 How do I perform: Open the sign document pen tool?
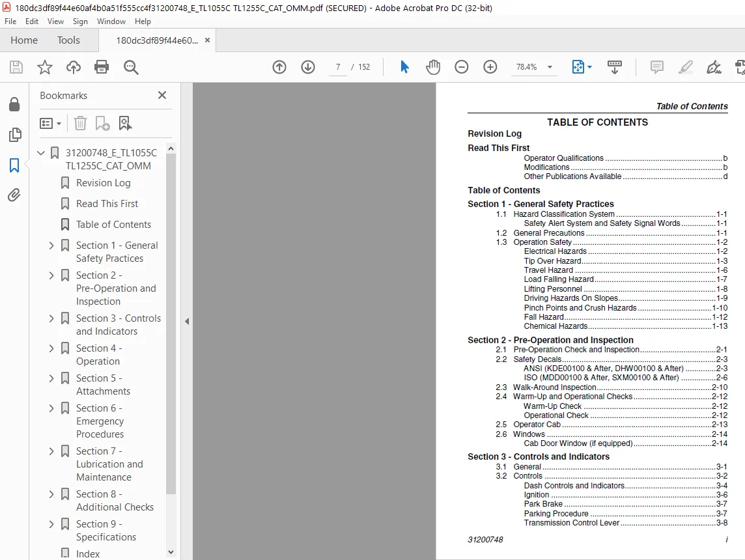coord(714,67)
